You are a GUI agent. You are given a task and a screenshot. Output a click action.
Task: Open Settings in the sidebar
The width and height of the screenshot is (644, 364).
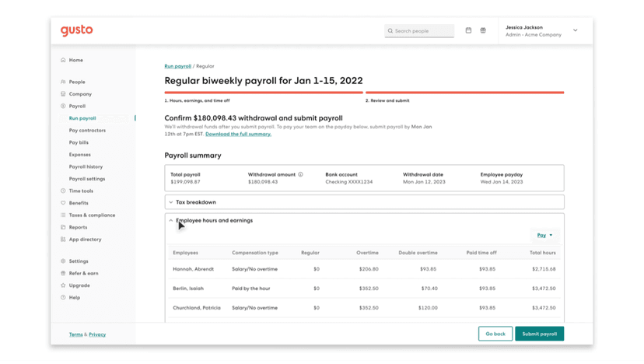pyautogui.click(x=78, y=261)
